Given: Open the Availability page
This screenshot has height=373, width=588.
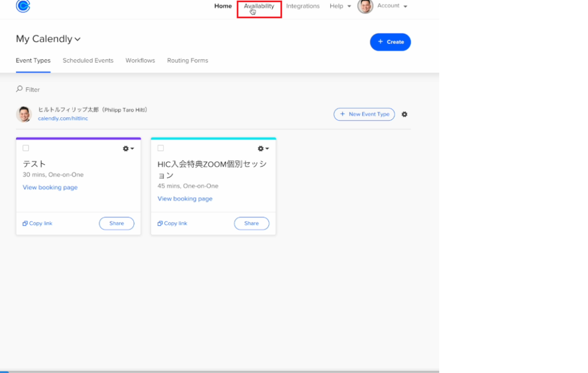Looking at the screenshot, I should coord(259,6).
